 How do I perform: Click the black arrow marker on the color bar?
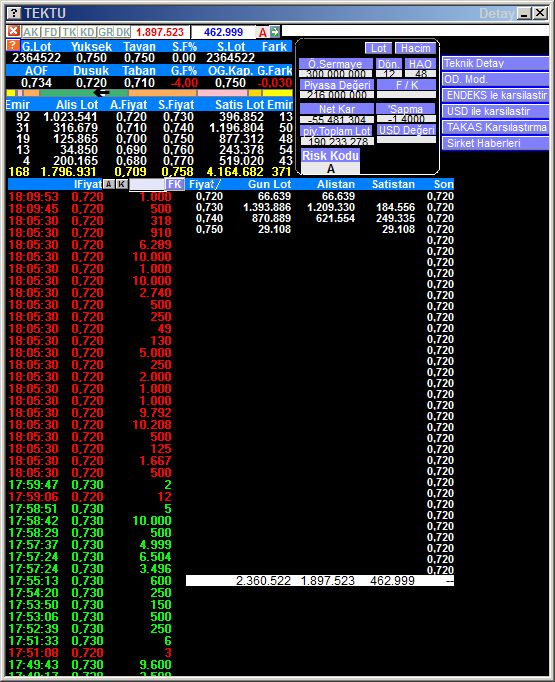tap(103, 93)
